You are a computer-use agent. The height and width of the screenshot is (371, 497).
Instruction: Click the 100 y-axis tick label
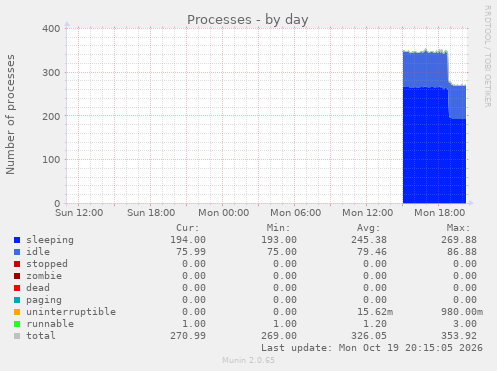(x=51, y=160)
